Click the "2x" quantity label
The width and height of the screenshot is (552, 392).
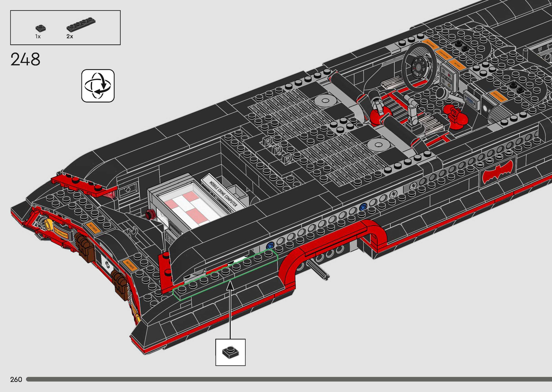click(70, 37)
